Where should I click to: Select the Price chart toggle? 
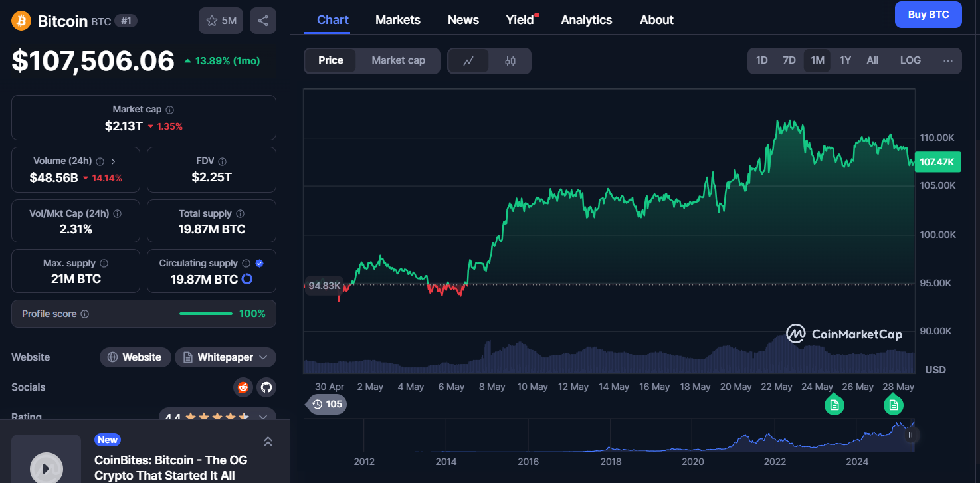point(331,60)
